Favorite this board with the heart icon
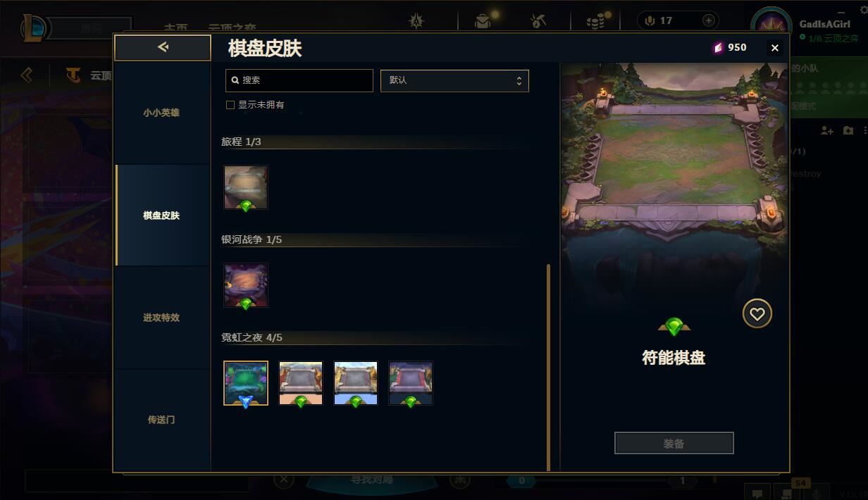This screenshot has height=500, width=868. (x=757, y=314)
